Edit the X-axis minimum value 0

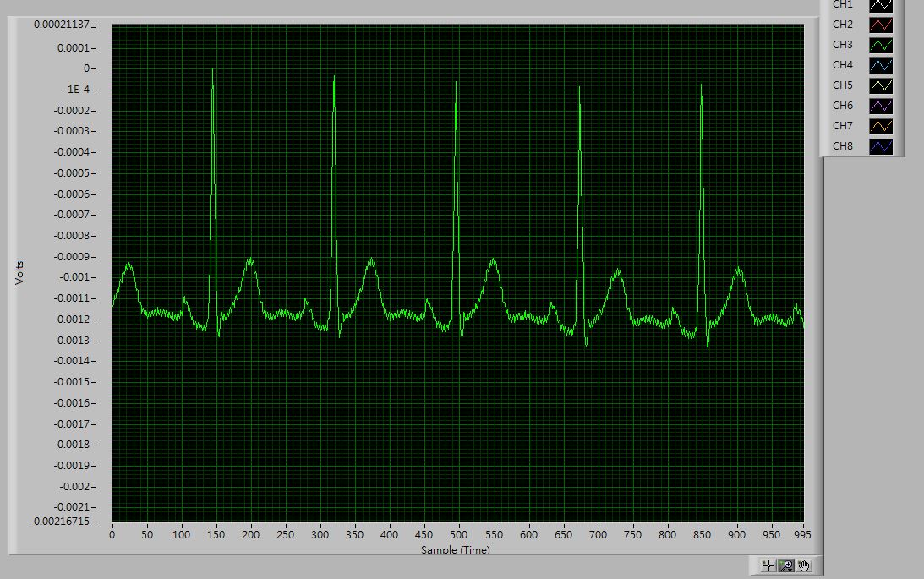point(112,535)
